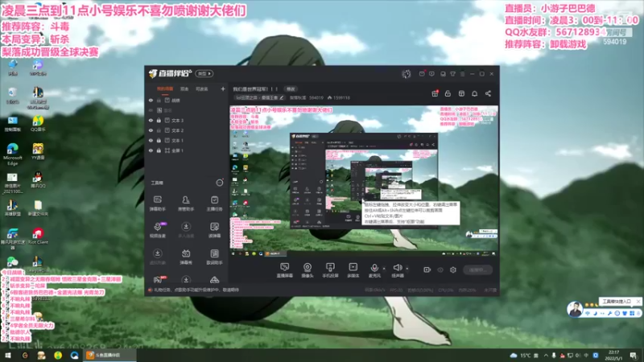Open the feedback chat icon in title bar
The height and width of the screenshot is (362, 644).
431,74
